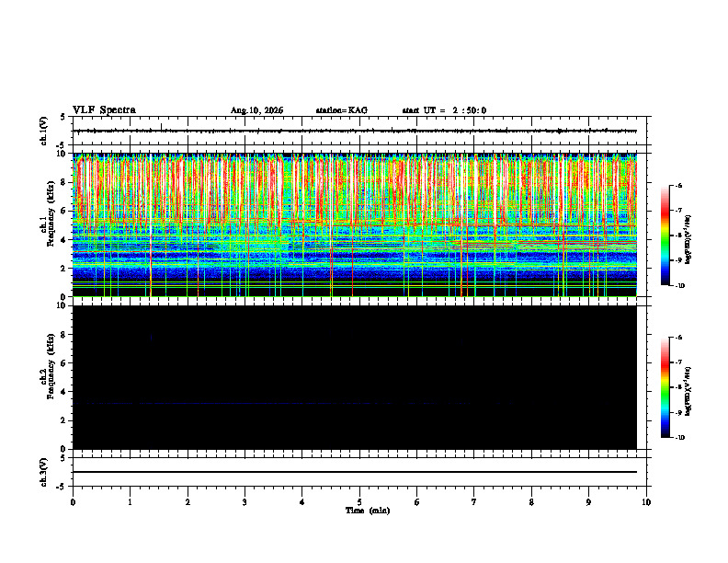Click the VLF Spectra title text
The image size is (728, 563).
(104, 110)
